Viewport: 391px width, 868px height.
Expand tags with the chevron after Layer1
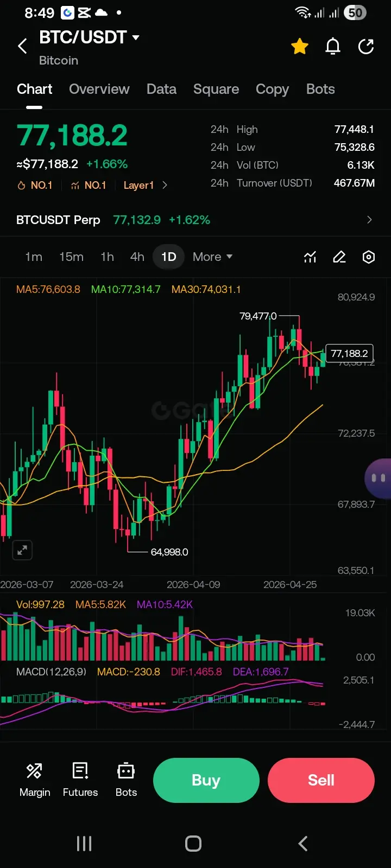point(165,185)
